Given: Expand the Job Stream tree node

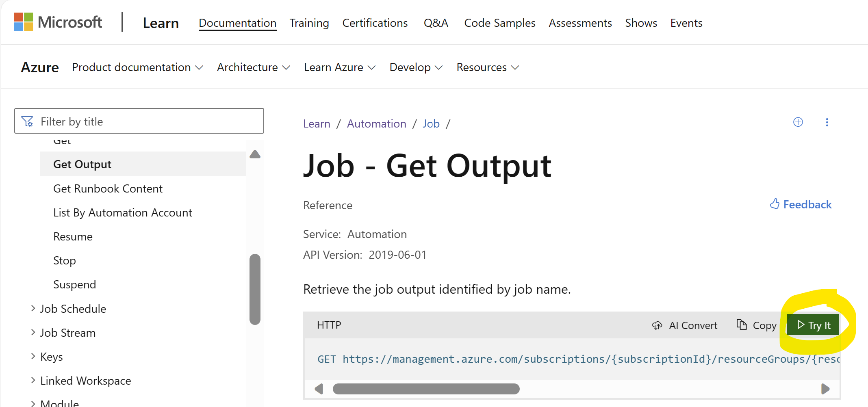Looking at the screenshot, I should point(33,332).
